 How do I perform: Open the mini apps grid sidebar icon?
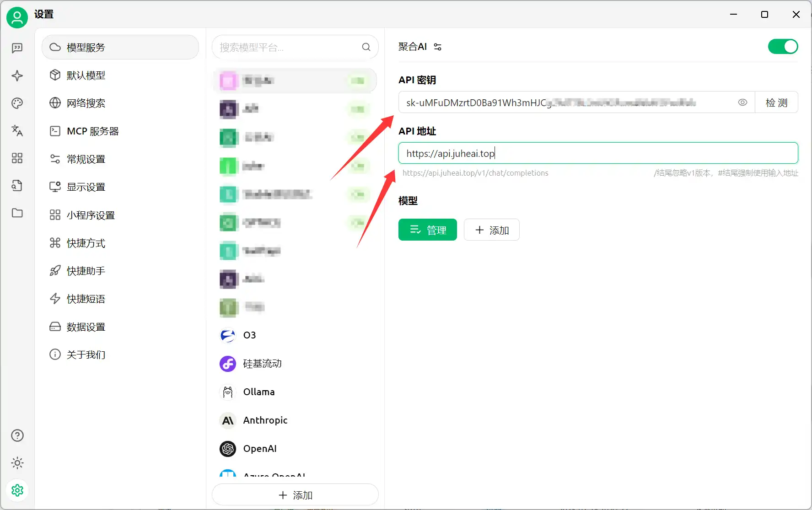point(17,158)
